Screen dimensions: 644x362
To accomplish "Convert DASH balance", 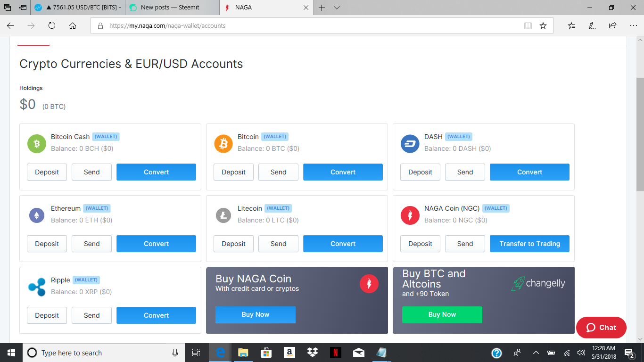I will pos(529,172).
